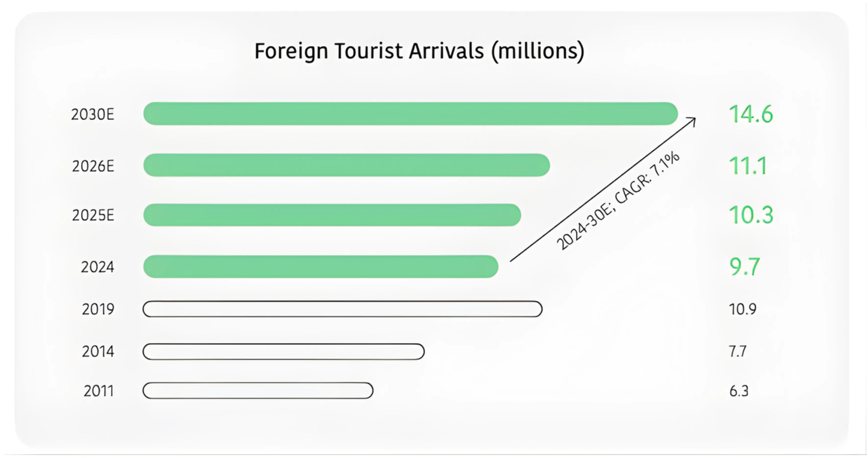Select the 7.7 value label
The width and height of the screenshot is (868, 458).
click(738, 352)
